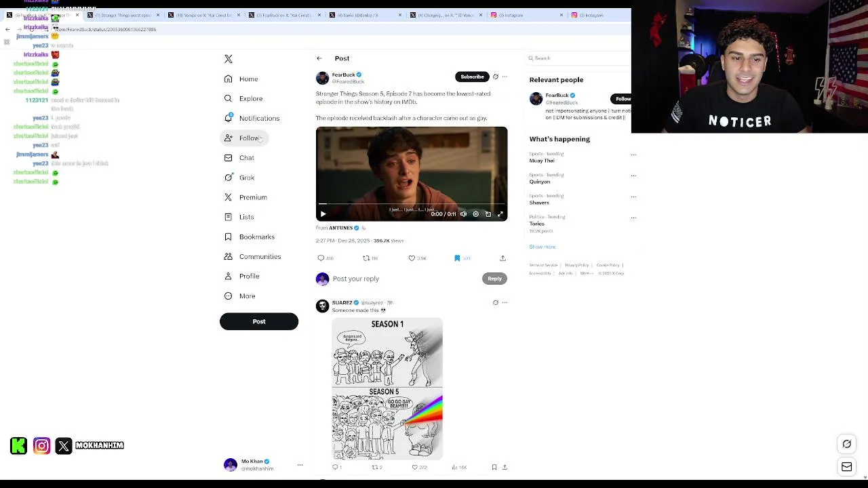Enter fullscreen on the video
Image resolution: width=868 pixels, height=488 pixels.
[500, 214]
